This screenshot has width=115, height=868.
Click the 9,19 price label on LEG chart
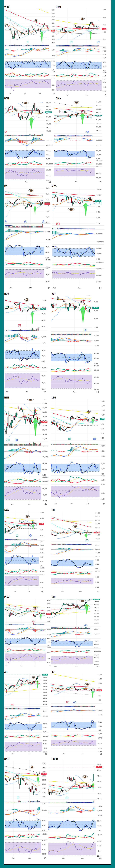(102, 419)
